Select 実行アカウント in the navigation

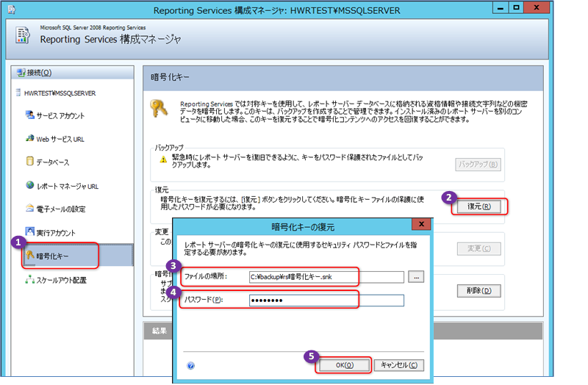[x=56, y=233]
